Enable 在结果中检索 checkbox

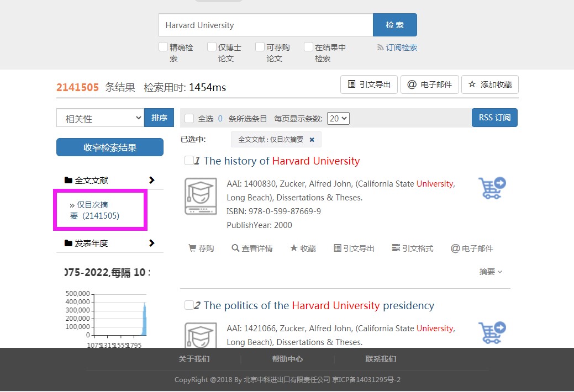coord(309,47)
